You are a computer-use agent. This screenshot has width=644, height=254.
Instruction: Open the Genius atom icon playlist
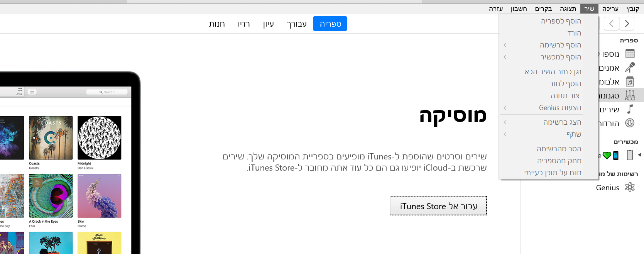630,187
